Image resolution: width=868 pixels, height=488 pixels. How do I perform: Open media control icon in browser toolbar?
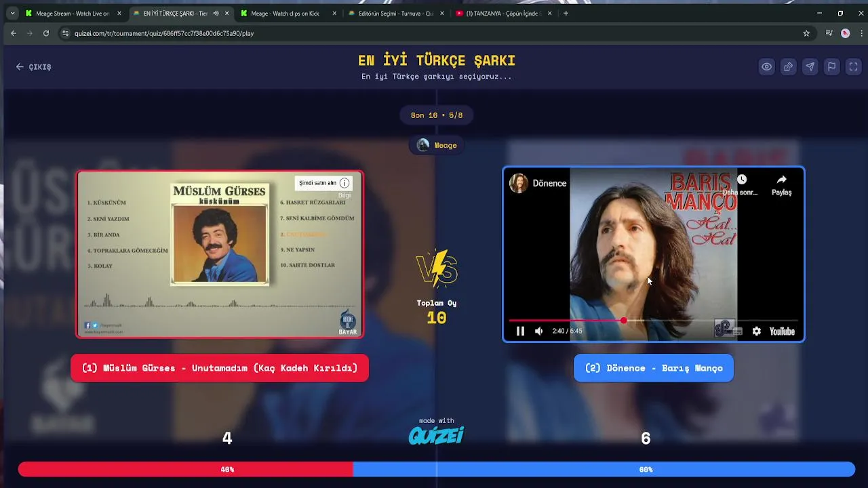pos(829,33)
